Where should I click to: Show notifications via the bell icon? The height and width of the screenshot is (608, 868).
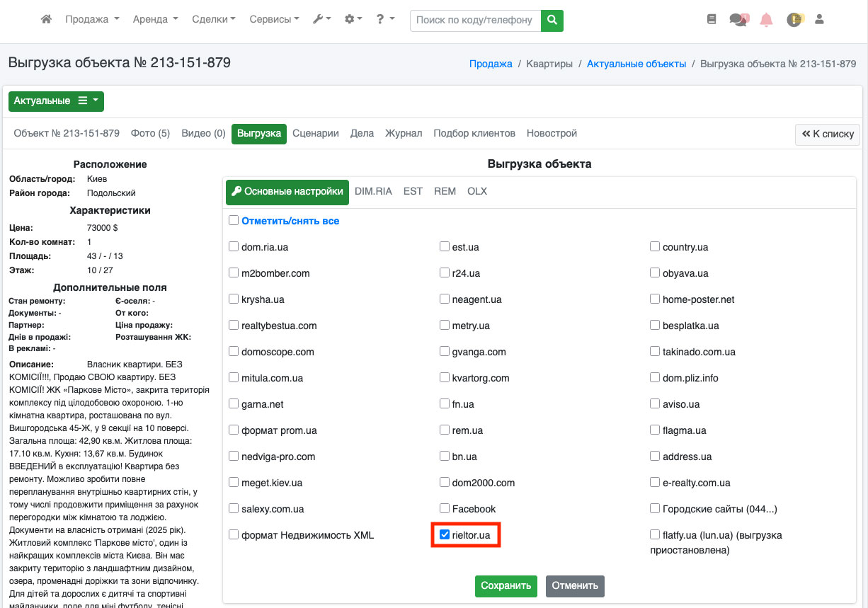point(766,20)
